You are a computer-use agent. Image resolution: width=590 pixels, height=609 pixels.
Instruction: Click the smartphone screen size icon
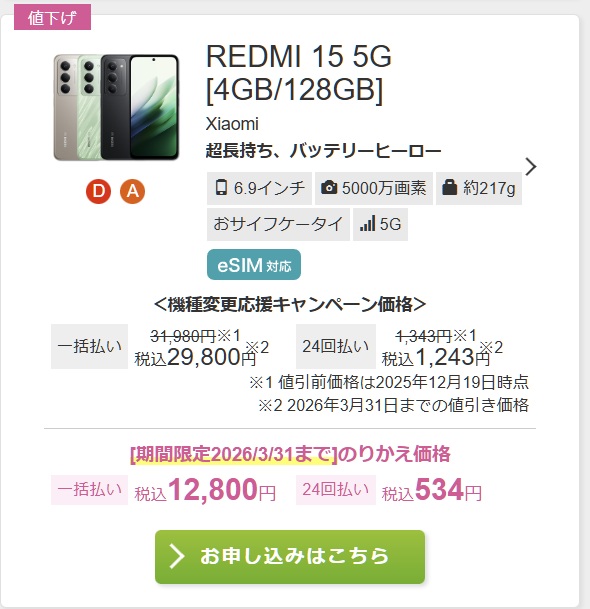(221, 188)
